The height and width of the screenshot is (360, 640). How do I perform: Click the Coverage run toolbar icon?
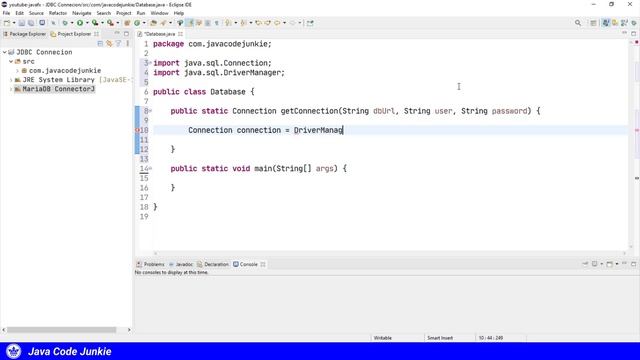tap(95, 23)
